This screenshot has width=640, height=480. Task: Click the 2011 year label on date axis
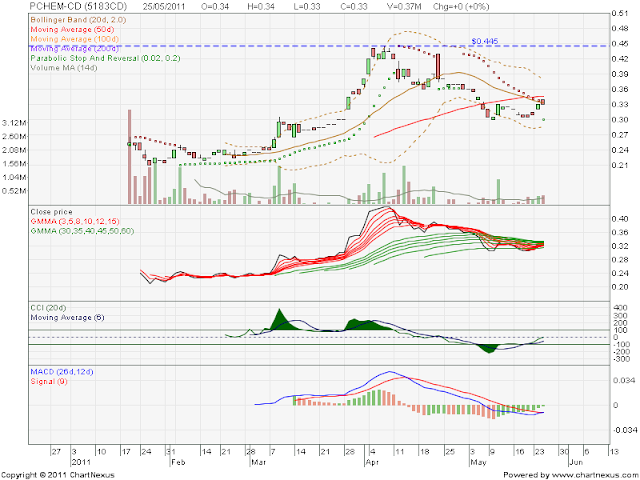(x=80, y=462)
